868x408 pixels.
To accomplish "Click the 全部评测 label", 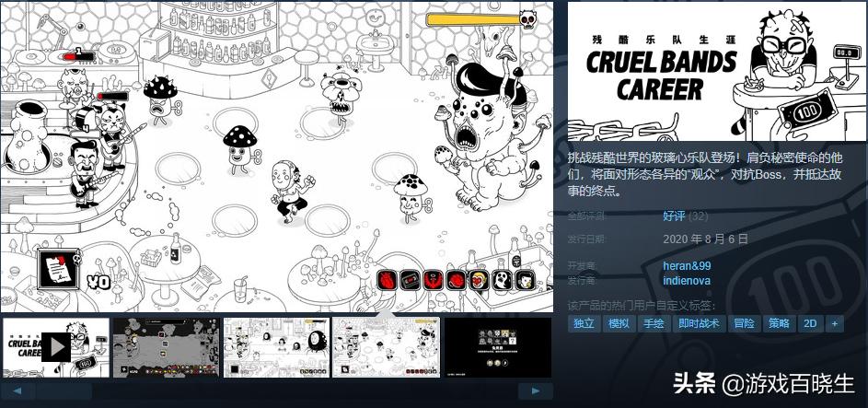I will point(586,216).
